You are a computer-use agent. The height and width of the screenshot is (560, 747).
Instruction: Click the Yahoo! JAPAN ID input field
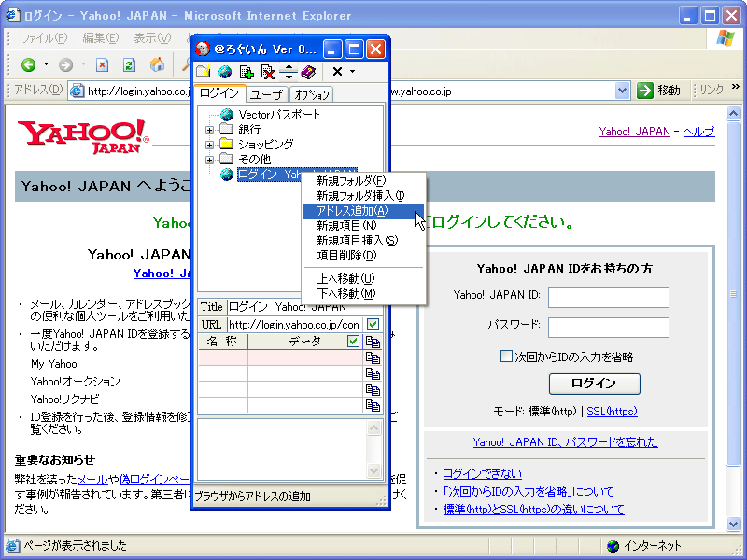609,298
